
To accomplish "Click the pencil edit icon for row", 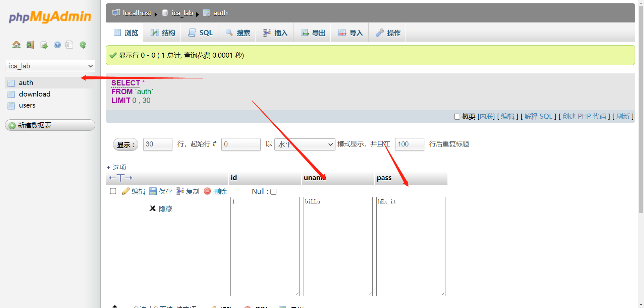I will pos(126,191).
